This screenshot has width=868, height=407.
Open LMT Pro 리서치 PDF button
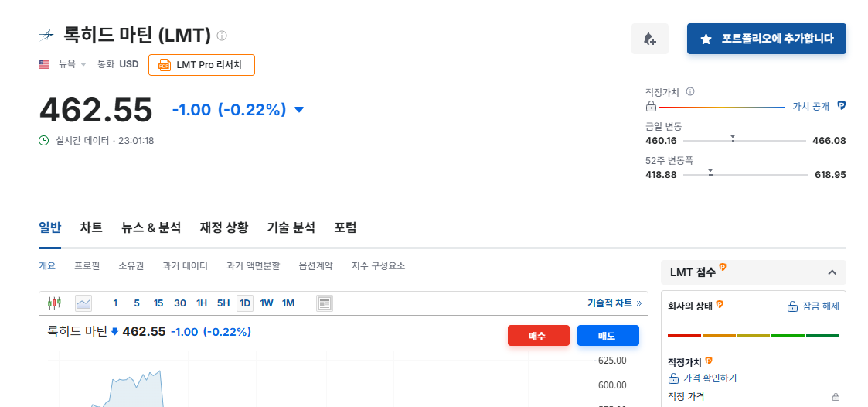click(x=202, y=65)
